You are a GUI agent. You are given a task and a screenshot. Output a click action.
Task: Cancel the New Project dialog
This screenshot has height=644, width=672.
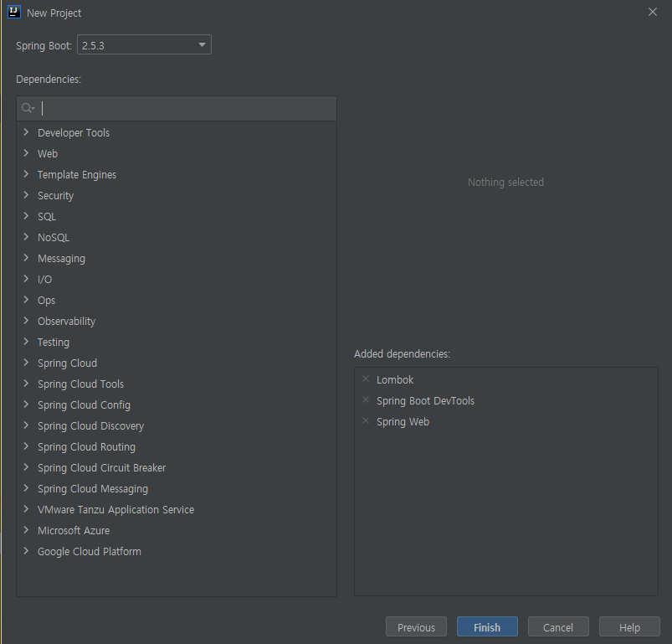click(558, 627)
